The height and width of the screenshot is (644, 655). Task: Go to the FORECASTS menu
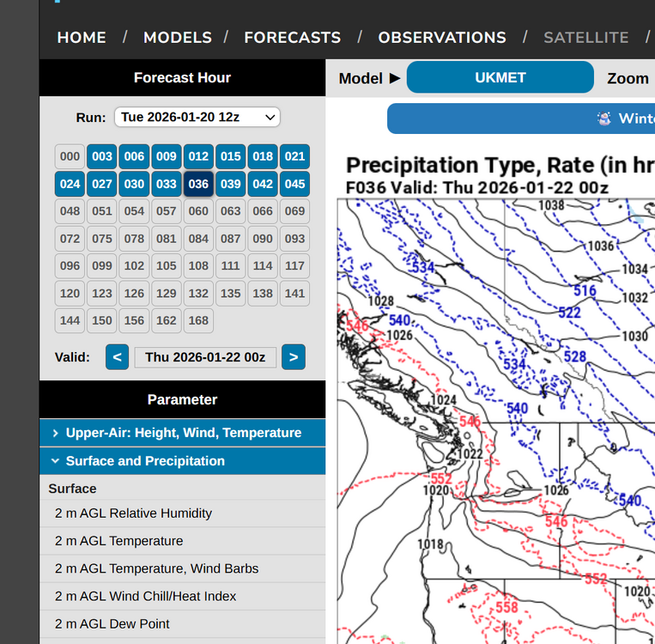point(292,38)
